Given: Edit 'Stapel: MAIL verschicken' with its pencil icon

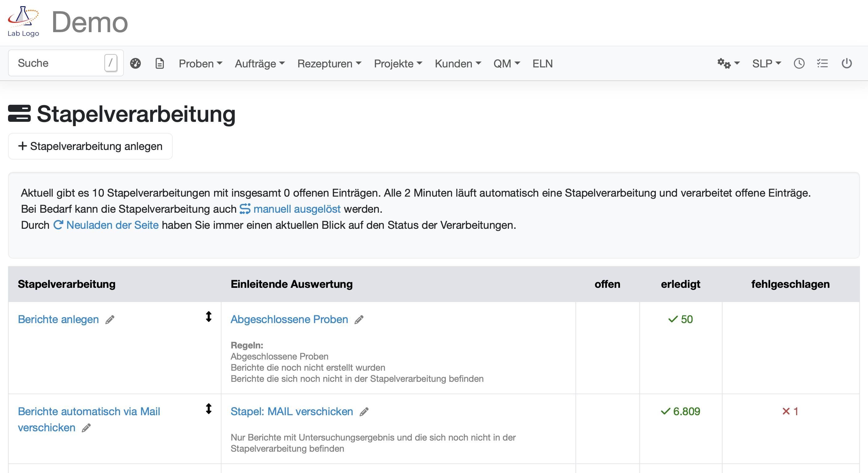Looking at the screenshot, I should (x=364, y=412).
